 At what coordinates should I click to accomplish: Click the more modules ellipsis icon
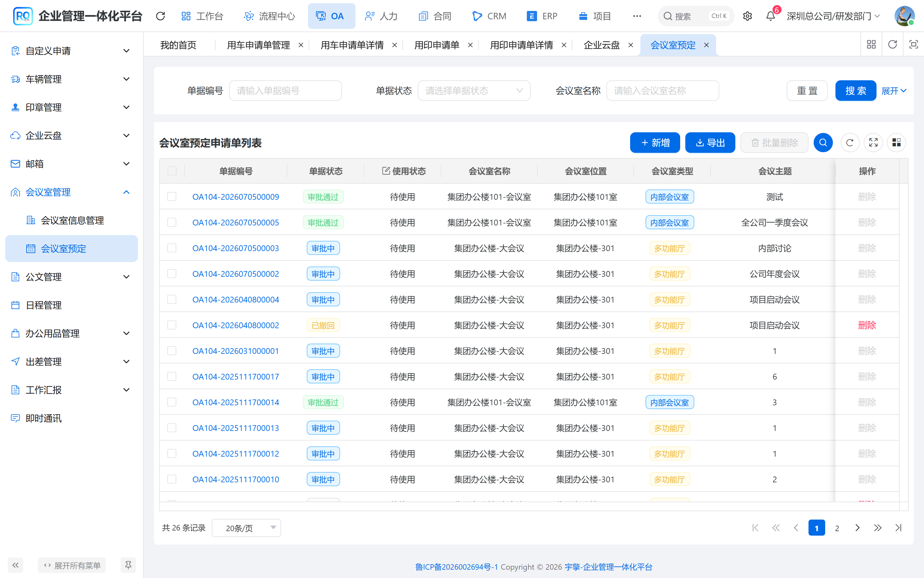click(637, 16)
